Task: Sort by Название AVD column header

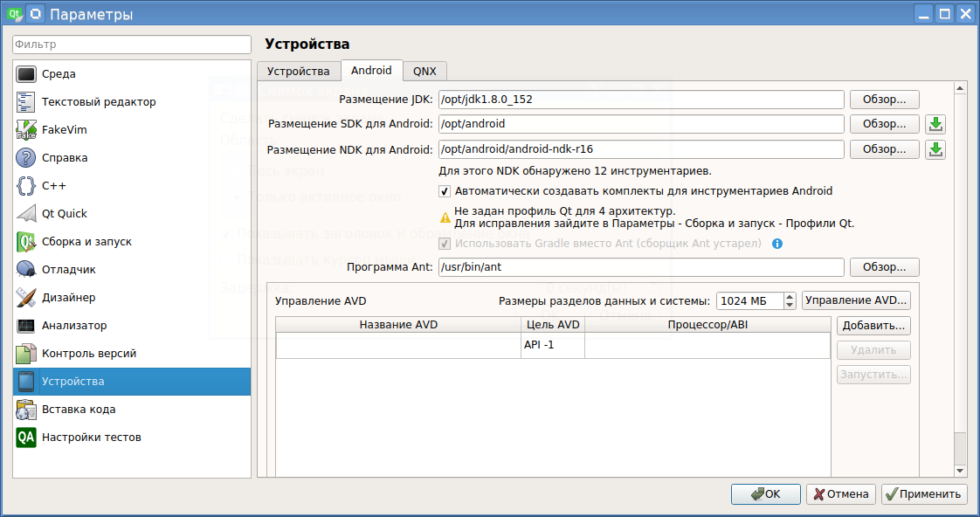Action: [399, 325]
